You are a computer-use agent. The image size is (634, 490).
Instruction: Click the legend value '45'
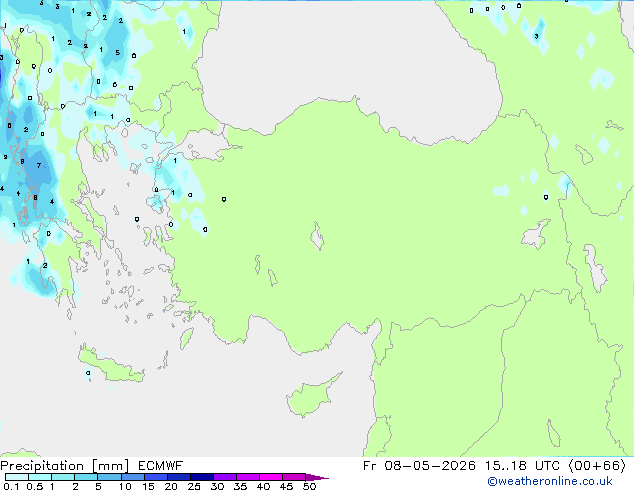(286, 486)
